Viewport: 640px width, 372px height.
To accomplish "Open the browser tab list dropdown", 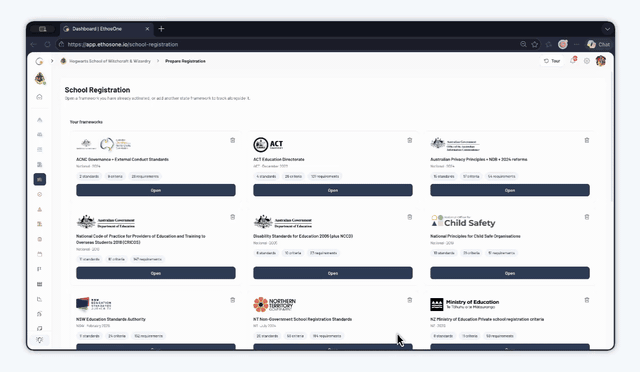I will pyautogui.click(x=607, y=29).
